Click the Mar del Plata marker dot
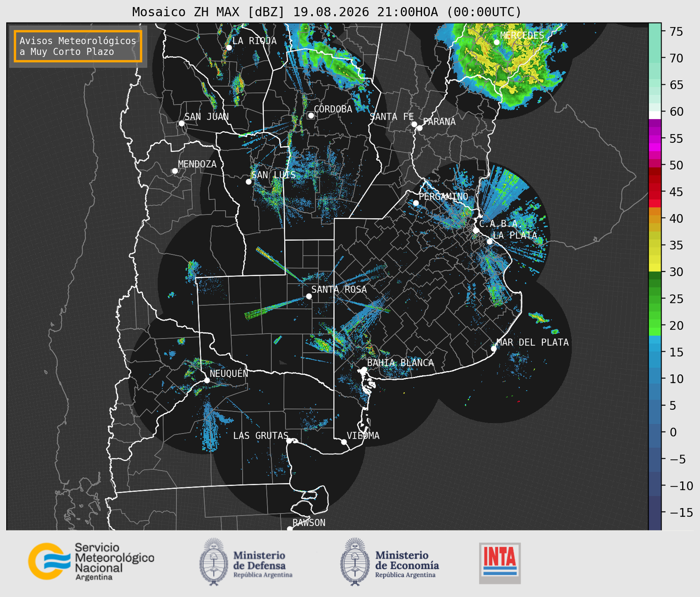 coord(494,348)
